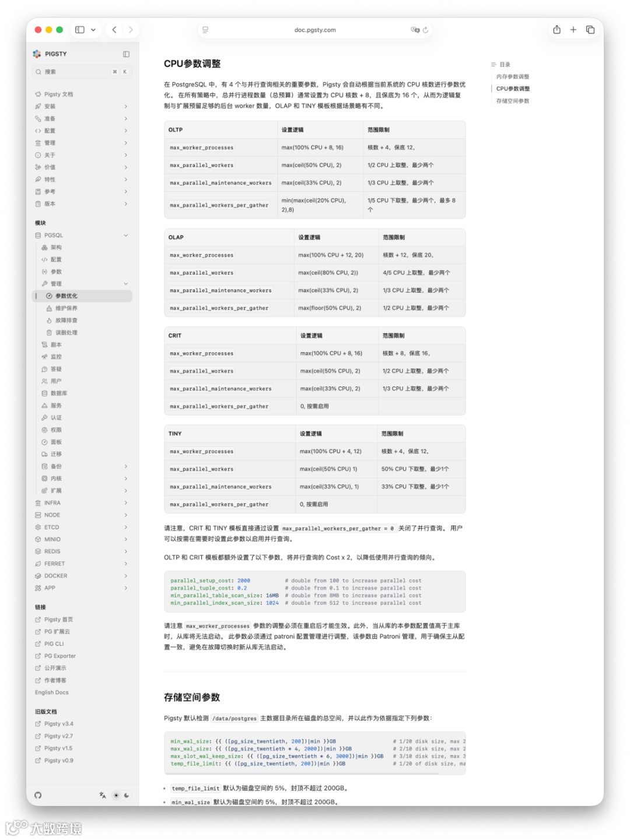Image resolution: width=630 pixels, height=840 pixels.
Task: Open the 搜索 search field
Action: tap(82, 72)
